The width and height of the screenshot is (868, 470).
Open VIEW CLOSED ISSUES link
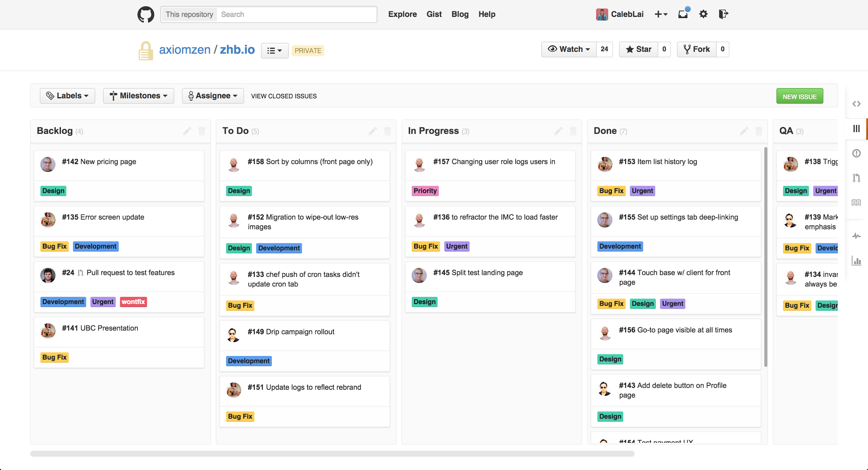click(284, 96)
